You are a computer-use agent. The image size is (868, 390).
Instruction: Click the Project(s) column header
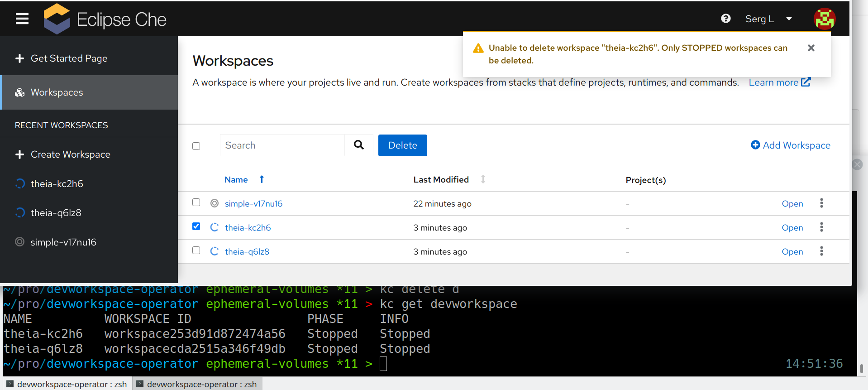(x=646, y=180)
